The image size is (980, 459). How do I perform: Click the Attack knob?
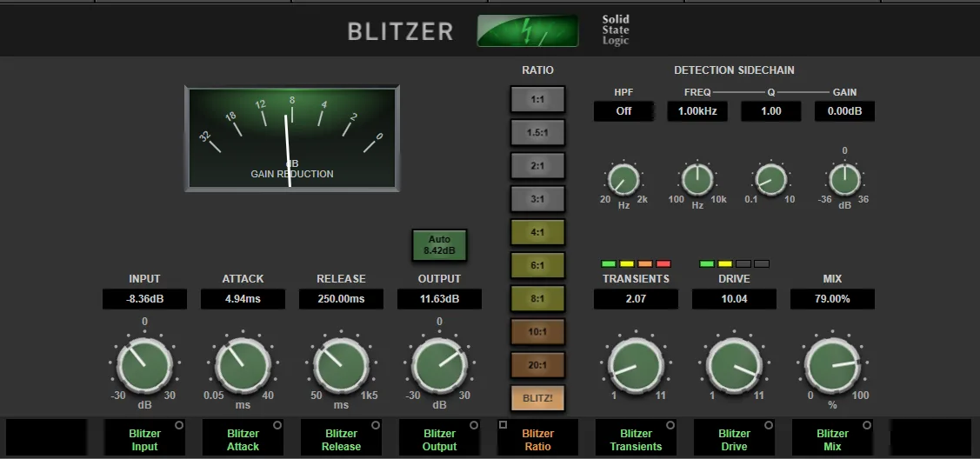click(x=243, y=365)
